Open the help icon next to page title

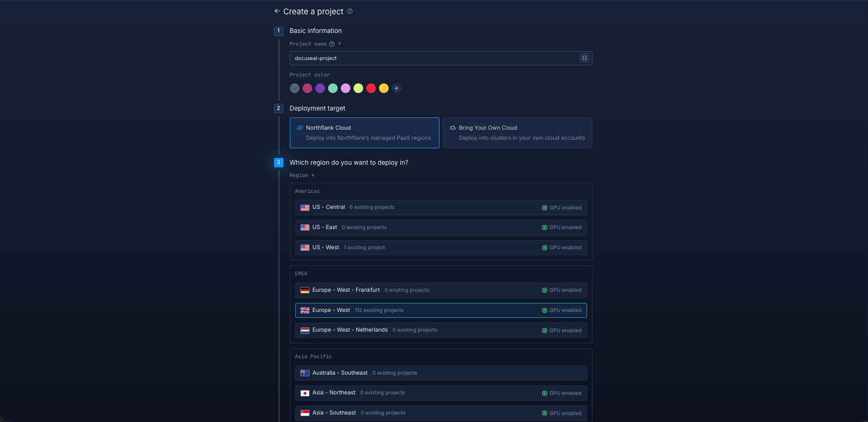350,11
